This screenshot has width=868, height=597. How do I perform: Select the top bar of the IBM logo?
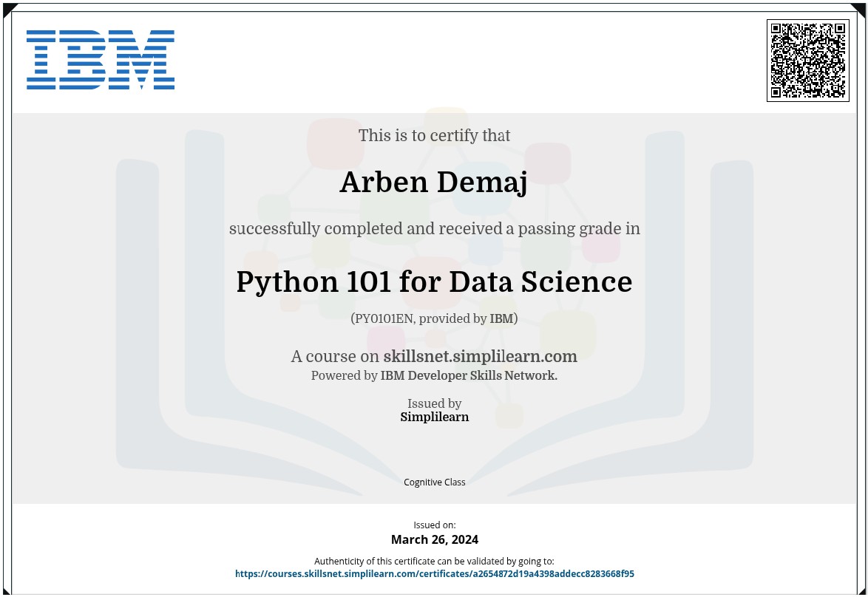100,33
